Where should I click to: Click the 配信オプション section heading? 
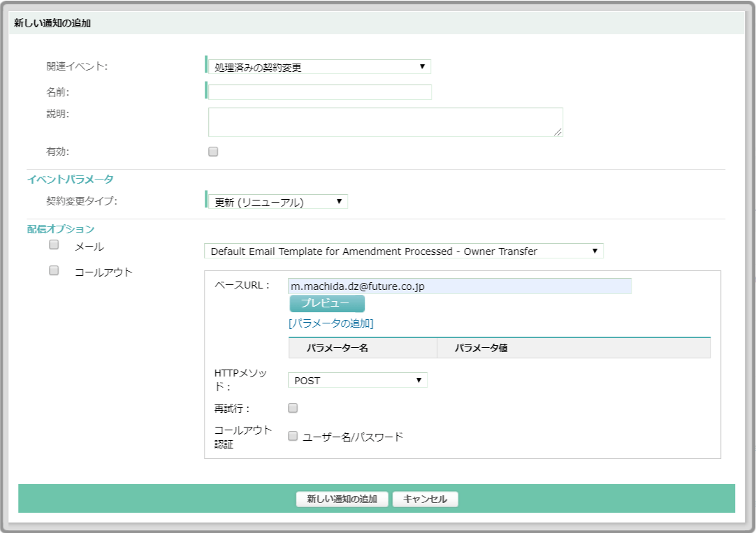click(61, 229)
